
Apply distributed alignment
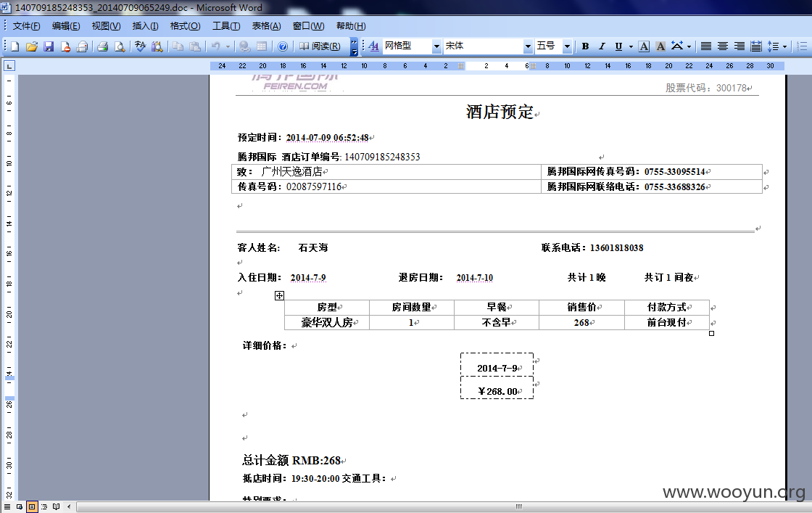pos(756,46)
